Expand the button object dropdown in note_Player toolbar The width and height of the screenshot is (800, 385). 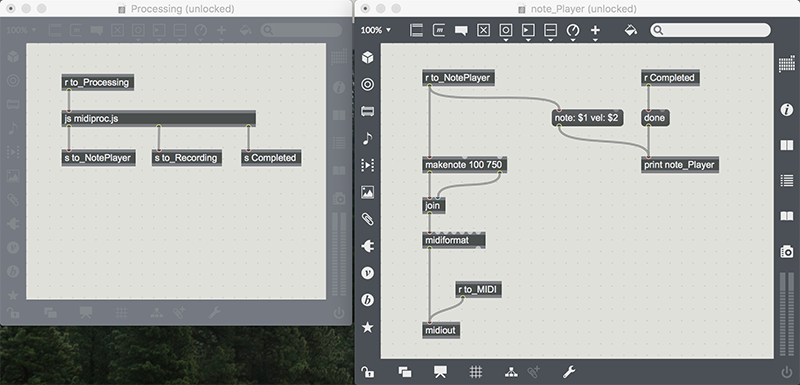[506, 39]
